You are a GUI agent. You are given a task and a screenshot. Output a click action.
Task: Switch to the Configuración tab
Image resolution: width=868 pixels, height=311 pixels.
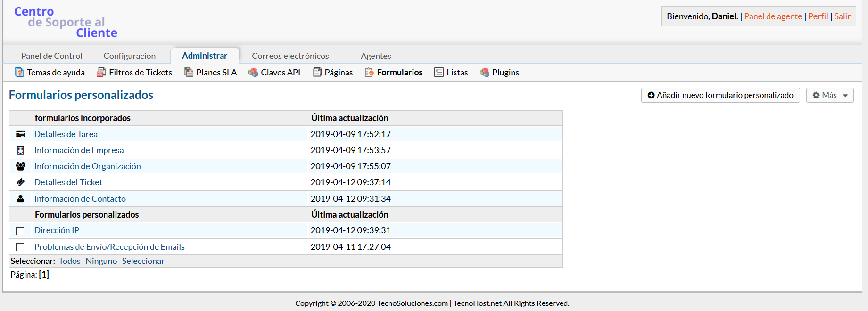point(130,56)
